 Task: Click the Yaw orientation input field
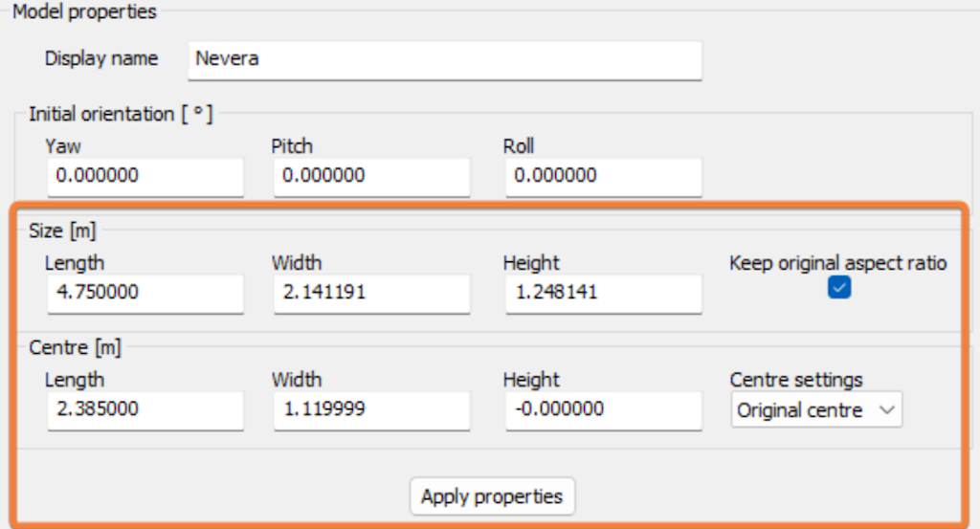(x=145, y=176)
